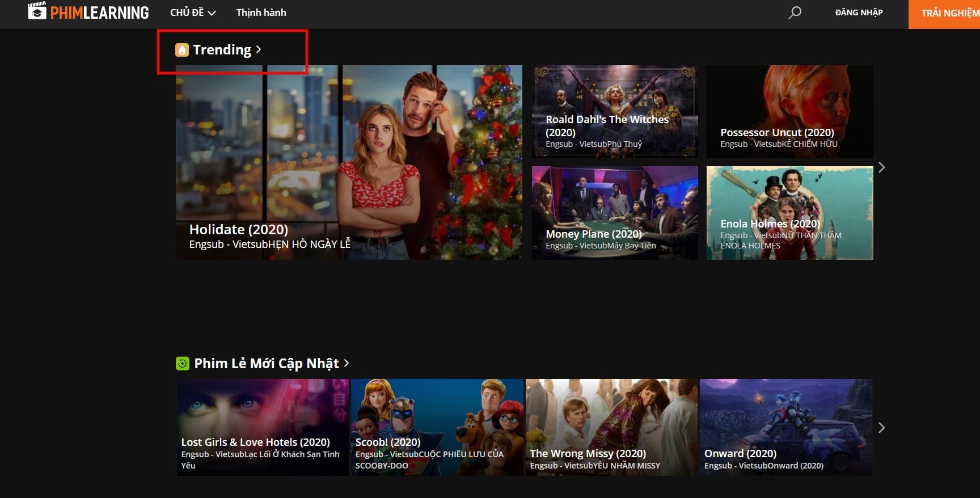Viewport: 980px width, 498px height.
Task: Click the chevron next to Trending title
Action: pos(259,49)
